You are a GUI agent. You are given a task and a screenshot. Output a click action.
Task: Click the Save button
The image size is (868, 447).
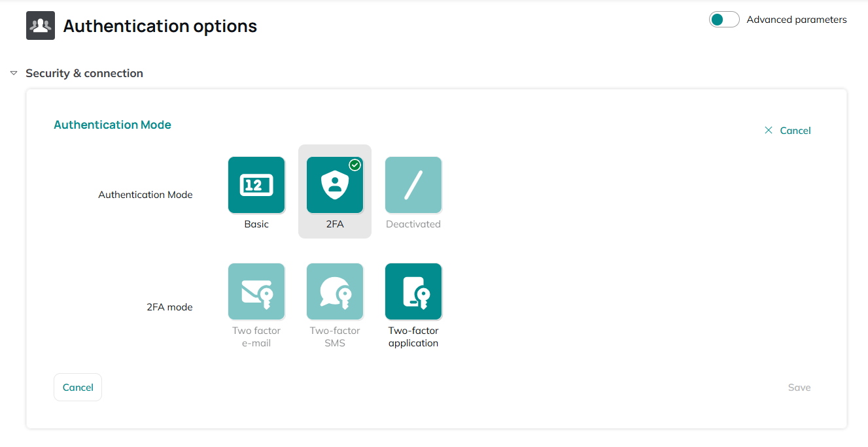pos(799,387)
